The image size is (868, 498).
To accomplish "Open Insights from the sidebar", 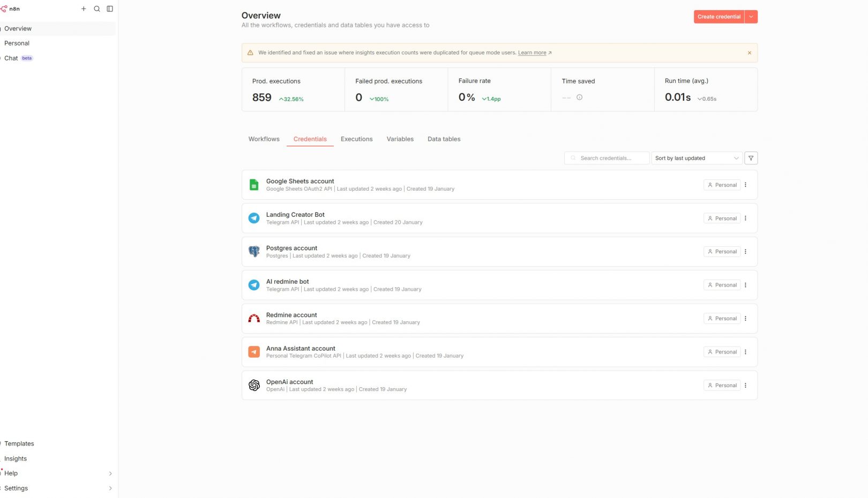I will [16, 459].
